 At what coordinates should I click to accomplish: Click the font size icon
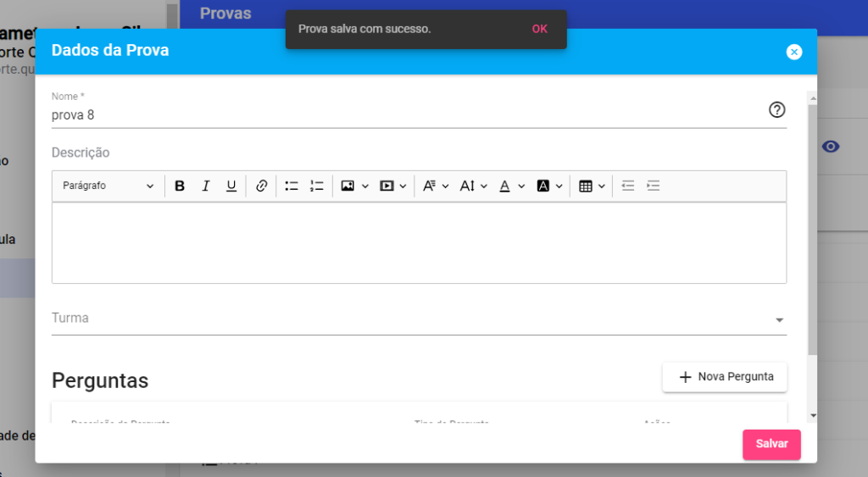(x=467, y=186)
